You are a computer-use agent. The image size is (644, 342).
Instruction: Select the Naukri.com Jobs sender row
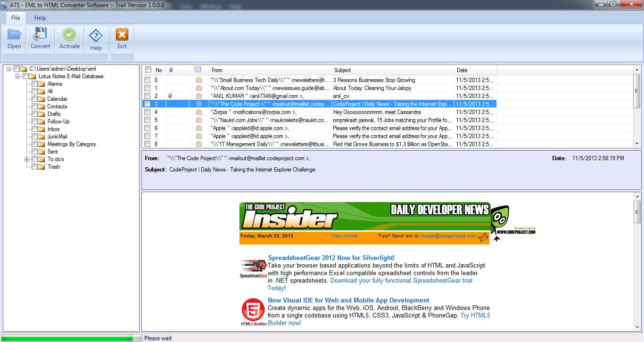[x=270, y=120]
